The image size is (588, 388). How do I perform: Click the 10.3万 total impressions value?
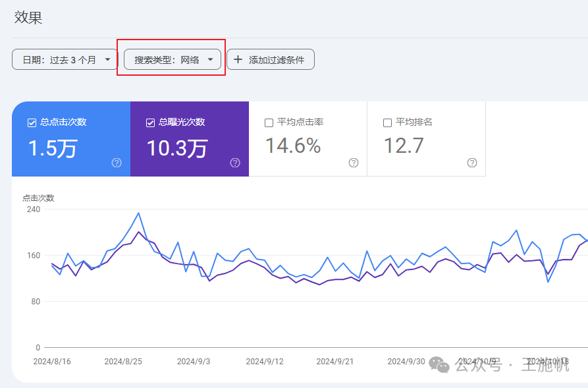177,148
